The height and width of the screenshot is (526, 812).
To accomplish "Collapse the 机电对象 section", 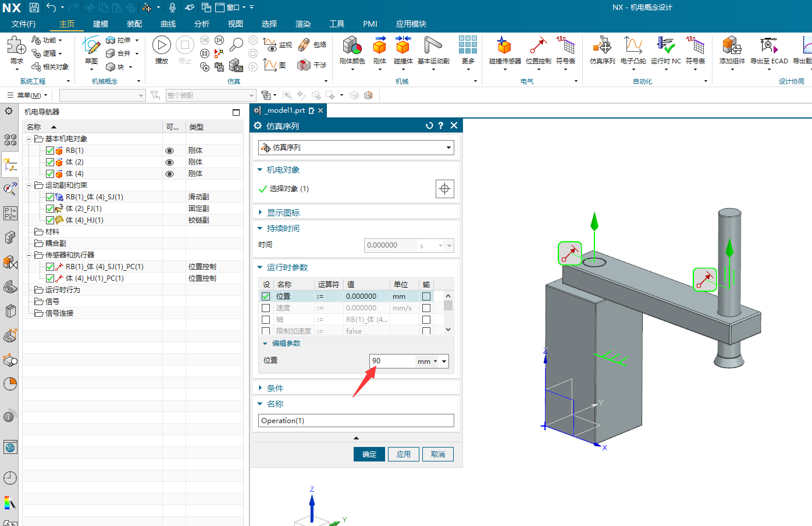I will (260, 170).
